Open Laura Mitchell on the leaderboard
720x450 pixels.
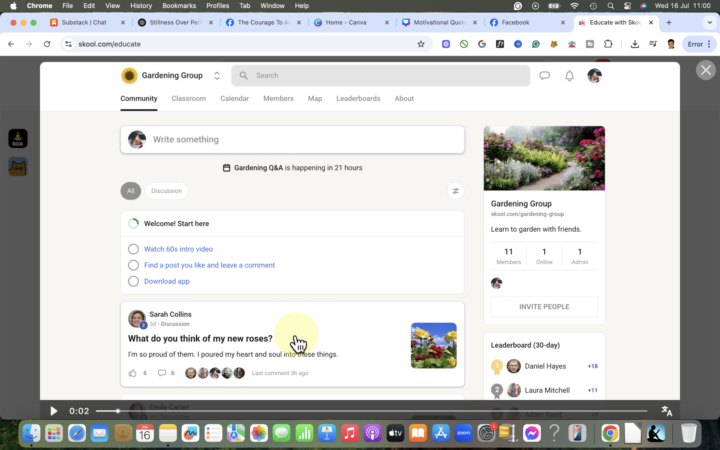(547, 390)
